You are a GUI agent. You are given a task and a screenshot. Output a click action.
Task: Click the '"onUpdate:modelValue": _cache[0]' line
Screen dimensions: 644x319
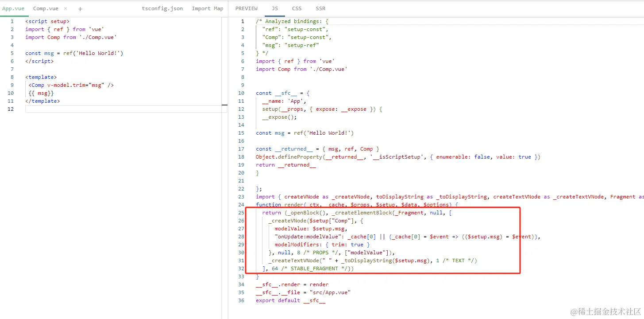coord(408,237)
